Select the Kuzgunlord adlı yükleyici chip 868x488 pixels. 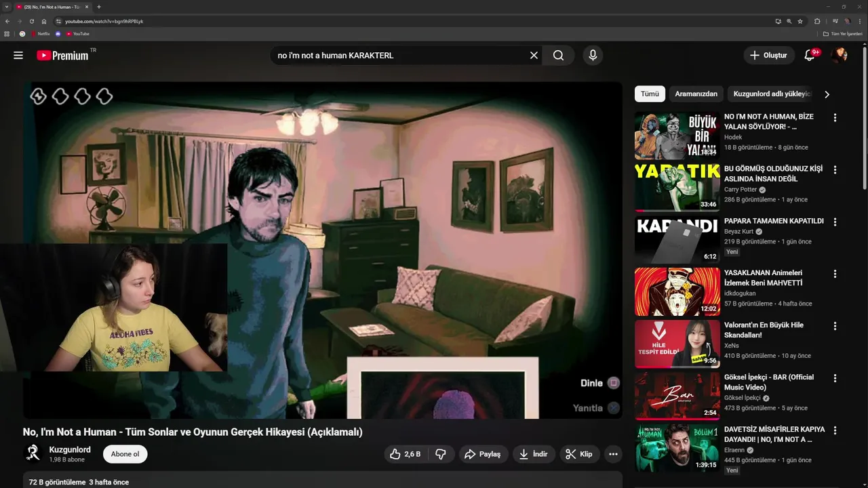(772, 94)
